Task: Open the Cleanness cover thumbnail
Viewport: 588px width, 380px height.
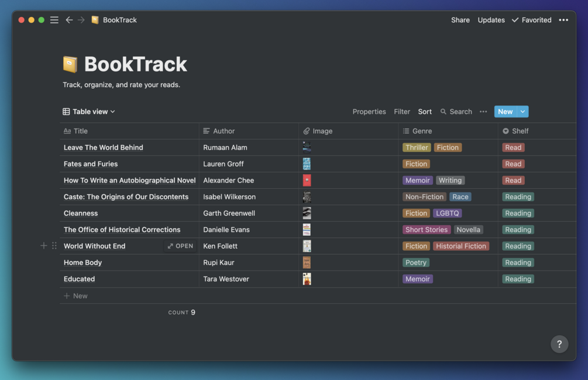Action: 307,213
